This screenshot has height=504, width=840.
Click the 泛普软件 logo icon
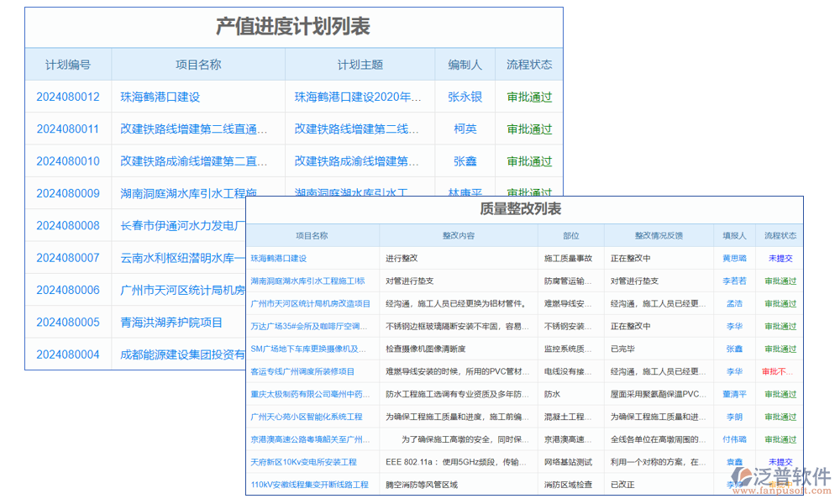point(741,475)
